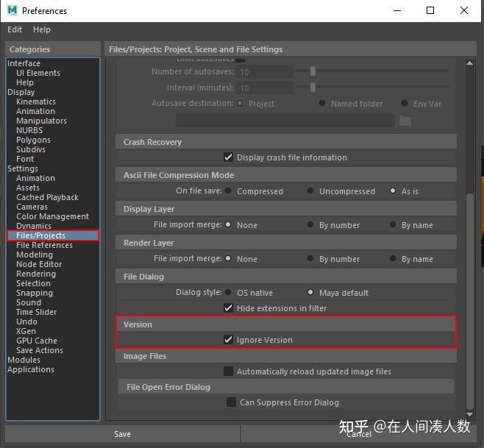Open the Help menu
The width and height of the screenshot is (484, 448).
[42, 29]
